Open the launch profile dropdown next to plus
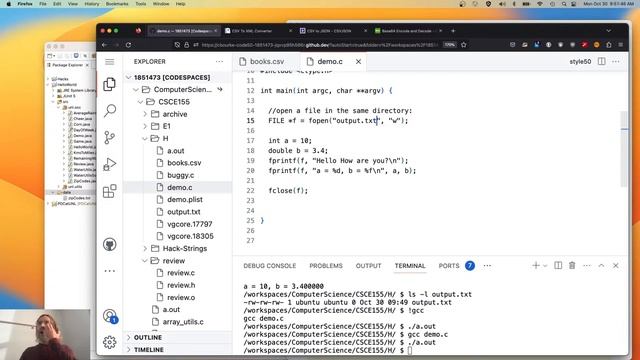640x360 pixels. (x=545, y=266)
